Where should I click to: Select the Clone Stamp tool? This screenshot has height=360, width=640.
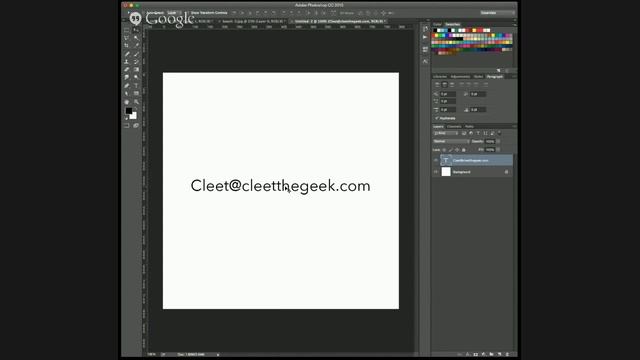(x=127, y=62)
